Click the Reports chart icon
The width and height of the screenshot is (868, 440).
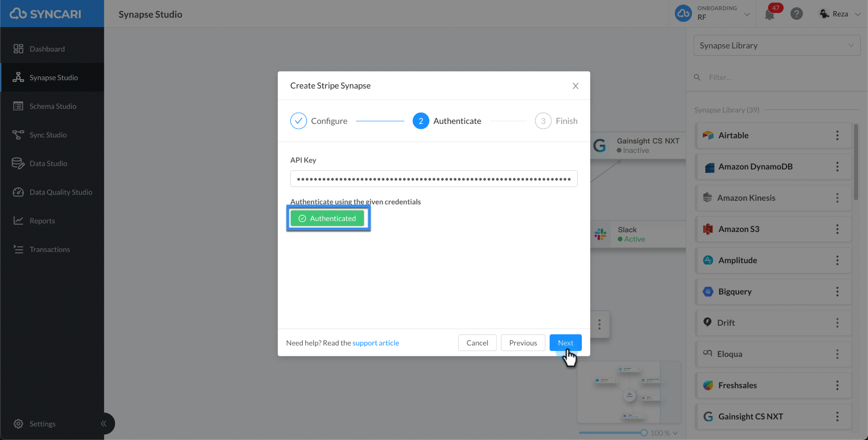point(18,221)
